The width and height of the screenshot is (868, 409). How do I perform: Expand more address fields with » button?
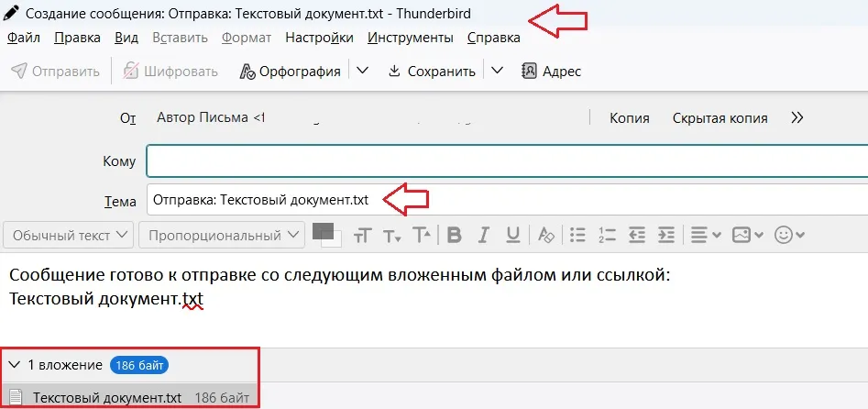coord(797,117)
